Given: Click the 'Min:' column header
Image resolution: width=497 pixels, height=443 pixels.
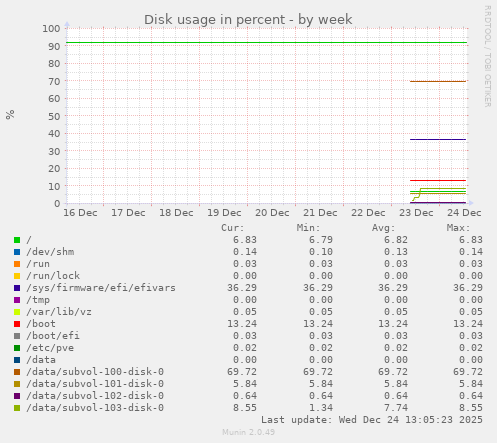Looking at the screenshot, I should click(308, 228).
